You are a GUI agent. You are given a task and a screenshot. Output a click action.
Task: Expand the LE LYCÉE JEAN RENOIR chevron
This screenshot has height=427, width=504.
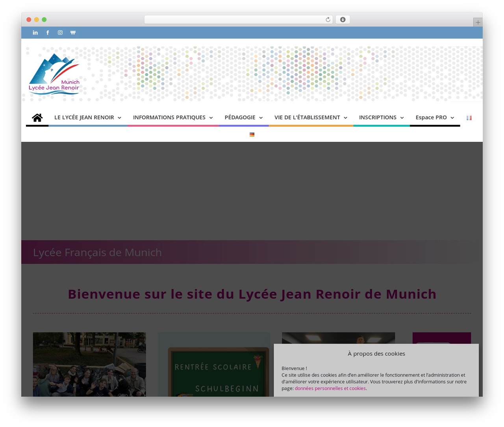[119, 118]
